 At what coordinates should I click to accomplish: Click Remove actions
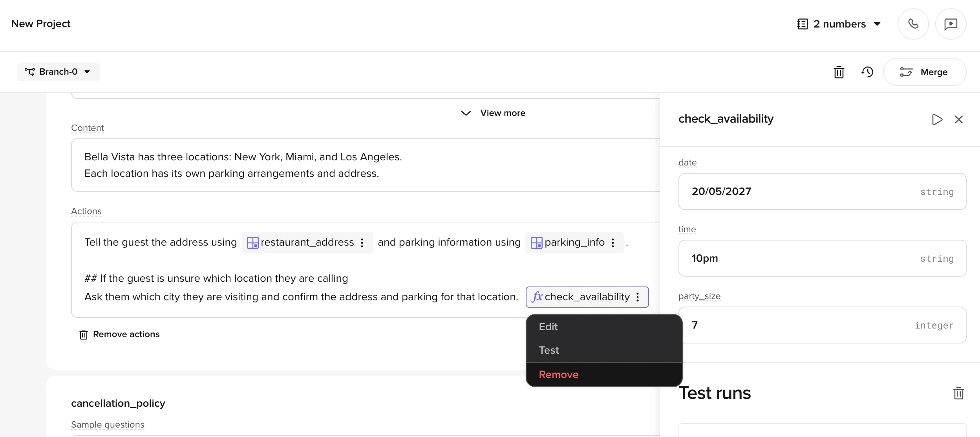(x=119, y=334)
